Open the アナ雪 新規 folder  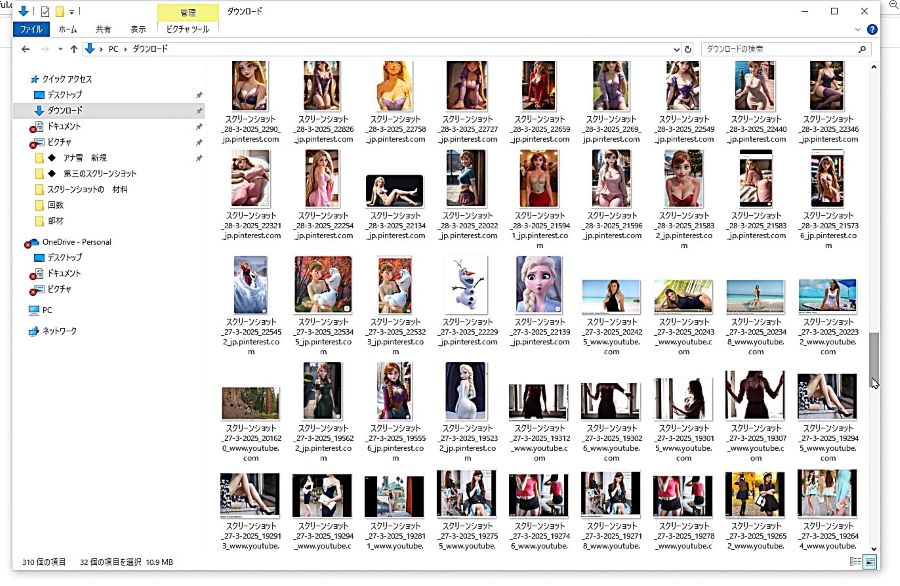coord(71,158)
